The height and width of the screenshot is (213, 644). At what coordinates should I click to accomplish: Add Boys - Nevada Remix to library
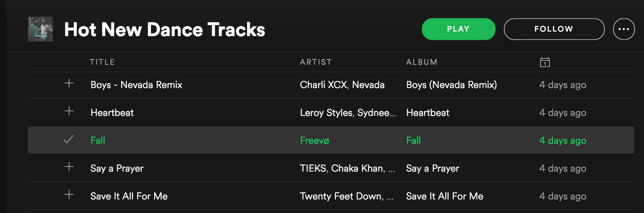click(69, 83)
